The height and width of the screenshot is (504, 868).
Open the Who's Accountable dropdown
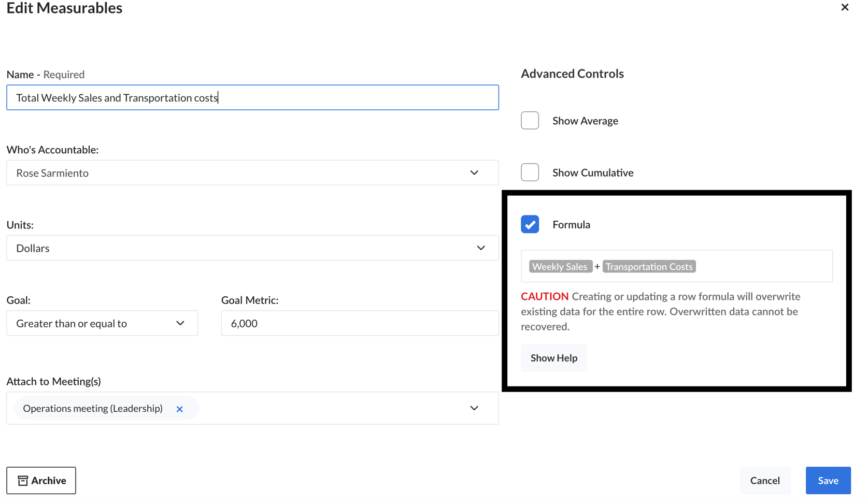[252, 172]
